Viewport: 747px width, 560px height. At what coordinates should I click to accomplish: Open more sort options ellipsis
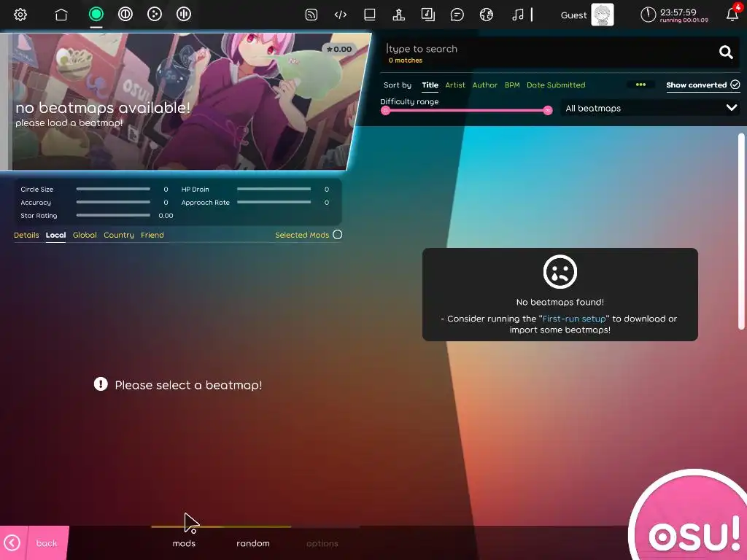640,85
